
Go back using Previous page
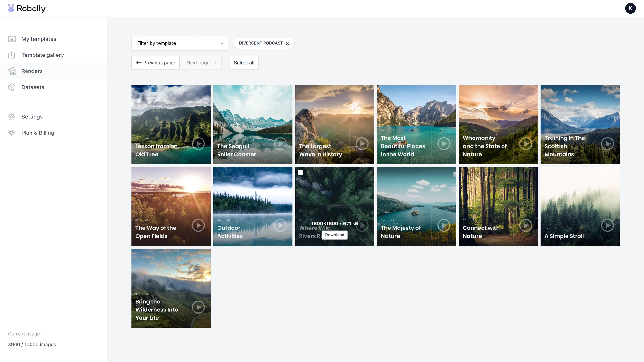[x=155, y=63]
